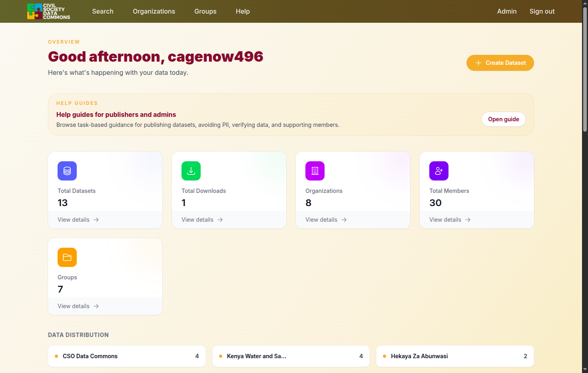The height and width of the screenshot is (373, 588).
Task: Click the page vertical scrollbar thumb
Action: click(x=585, y=70)
